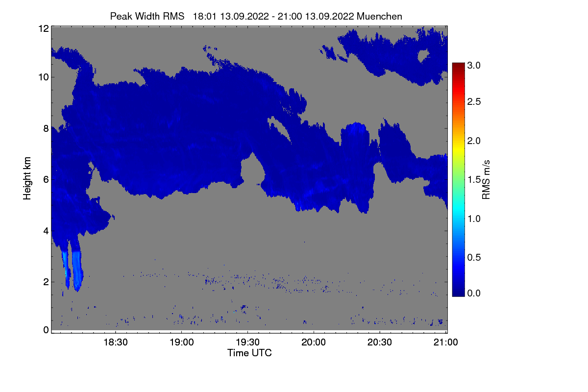Click the 18:30 time tick label
The image size is (588, 392).
click(116, 343)
